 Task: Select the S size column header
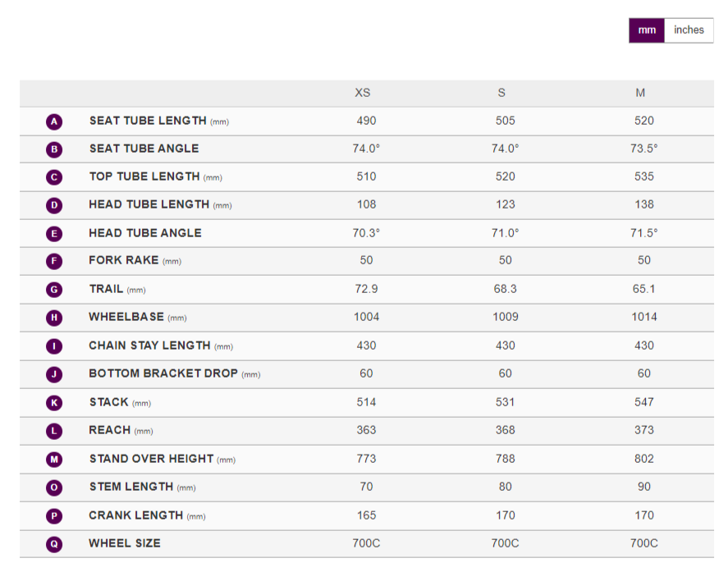pos(501,93)
